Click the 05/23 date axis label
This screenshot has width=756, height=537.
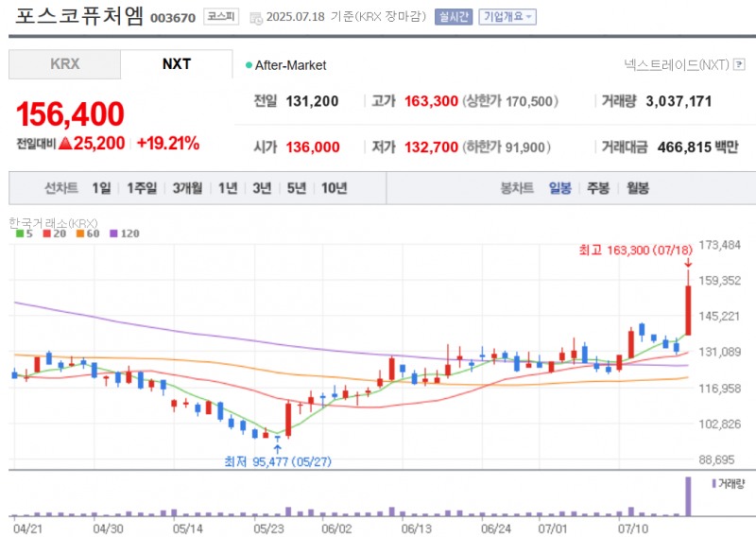[268, 528]
